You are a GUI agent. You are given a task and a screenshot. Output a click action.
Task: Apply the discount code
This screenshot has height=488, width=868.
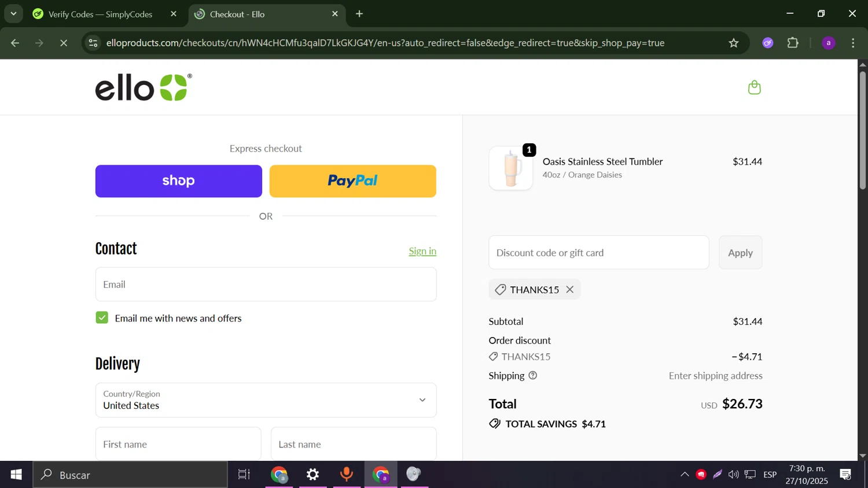tap(740, 253)
